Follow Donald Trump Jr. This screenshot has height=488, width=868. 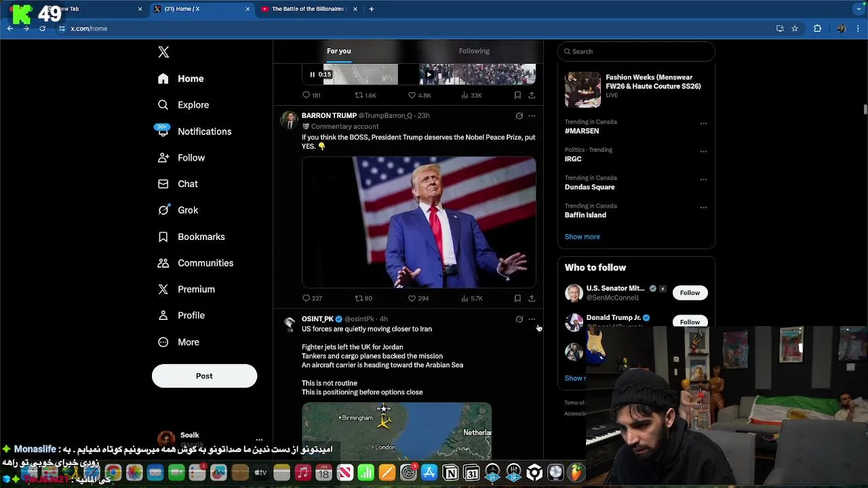[690, 321]
